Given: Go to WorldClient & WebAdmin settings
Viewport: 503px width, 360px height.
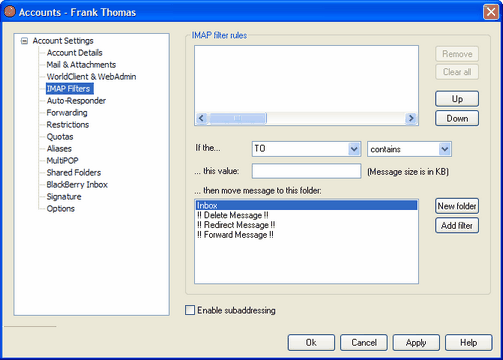Looking at the screenshot, I should (x=91, y=77).
